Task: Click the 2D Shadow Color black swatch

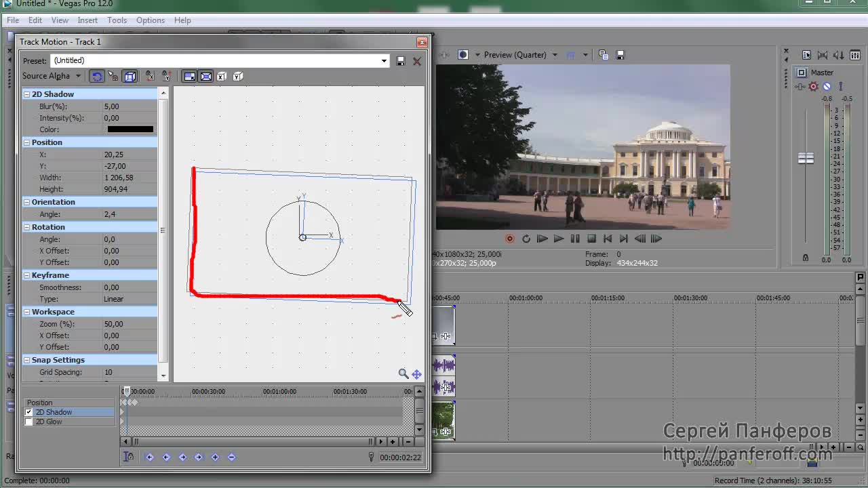Action: coord(130,129)
